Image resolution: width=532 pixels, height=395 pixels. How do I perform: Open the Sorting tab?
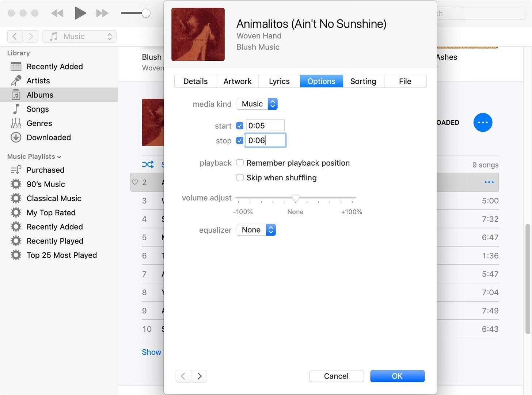(363, 81)
